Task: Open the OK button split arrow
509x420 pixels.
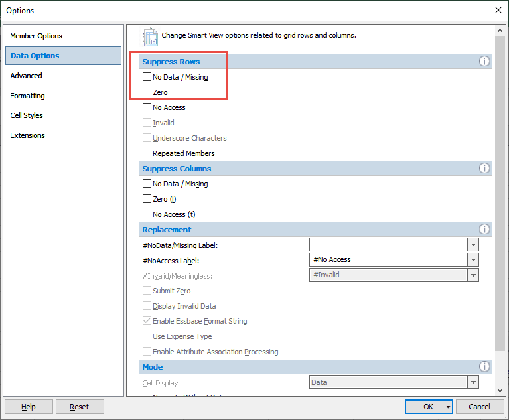Action: tap(449, 407)
